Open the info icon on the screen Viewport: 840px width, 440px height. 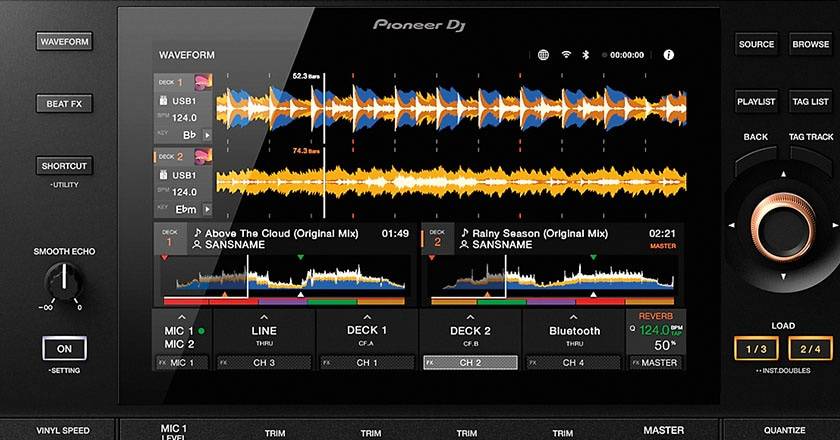(x=669, y=55)
